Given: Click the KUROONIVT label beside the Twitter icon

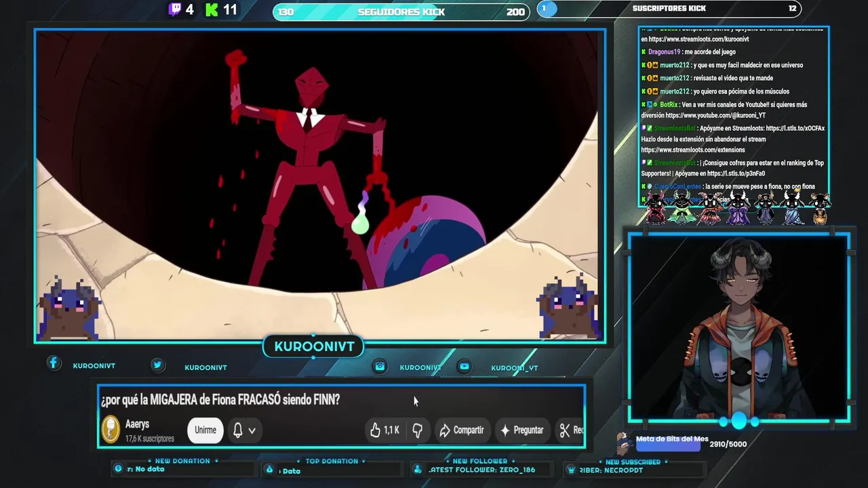Looking at the screenshot, I should click(205, 367).
